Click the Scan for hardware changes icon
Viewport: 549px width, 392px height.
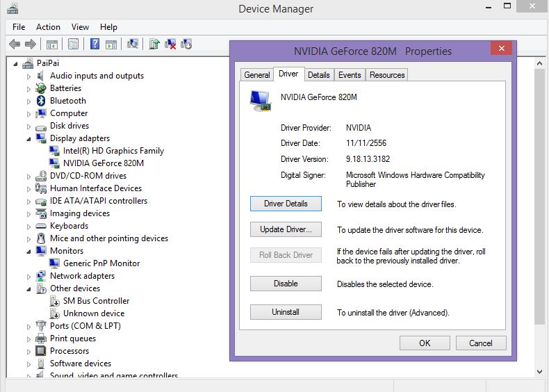133,44
